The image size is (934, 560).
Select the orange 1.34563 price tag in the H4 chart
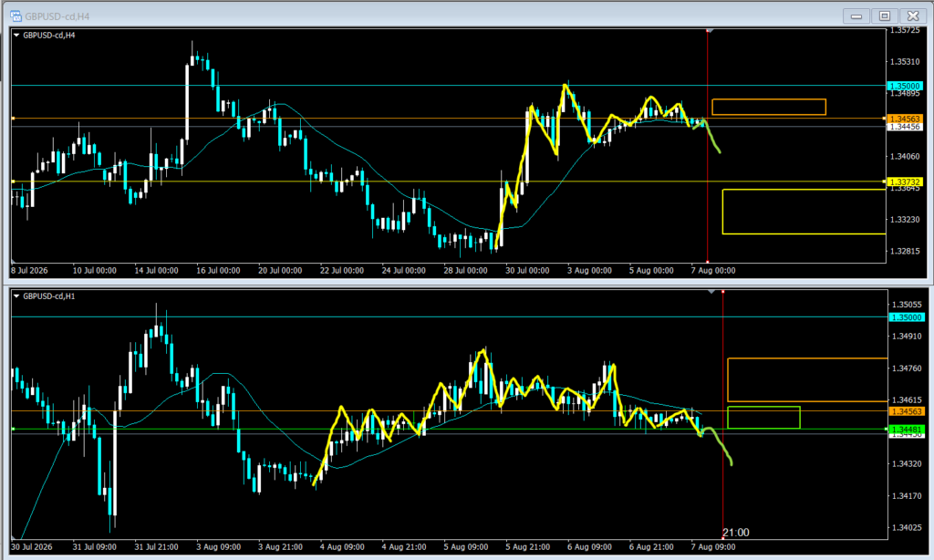(905, 119)
